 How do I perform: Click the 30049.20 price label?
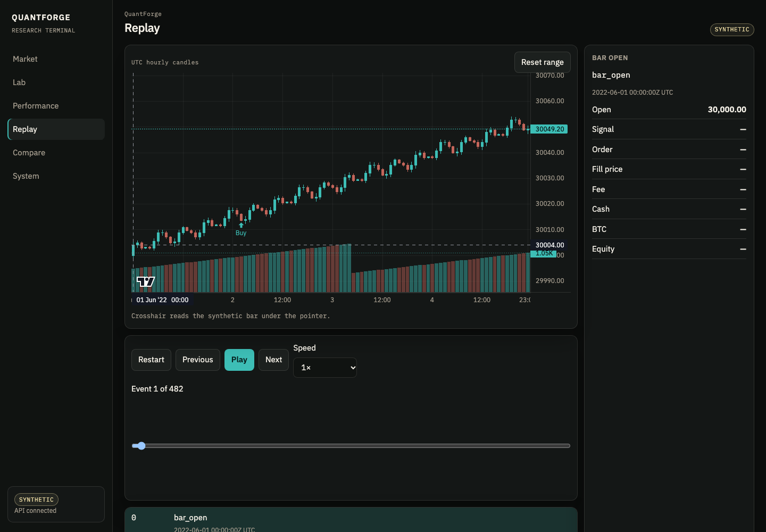549,129
